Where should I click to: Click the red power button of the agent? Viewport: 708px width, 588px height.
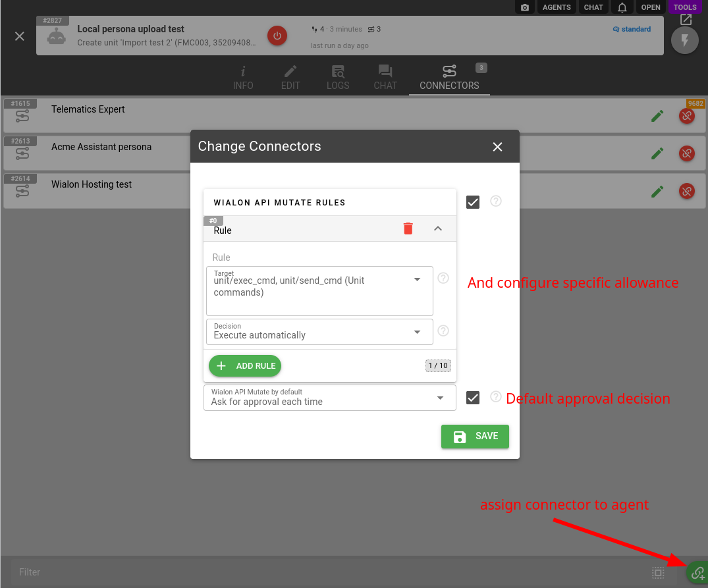coord(277,36)
